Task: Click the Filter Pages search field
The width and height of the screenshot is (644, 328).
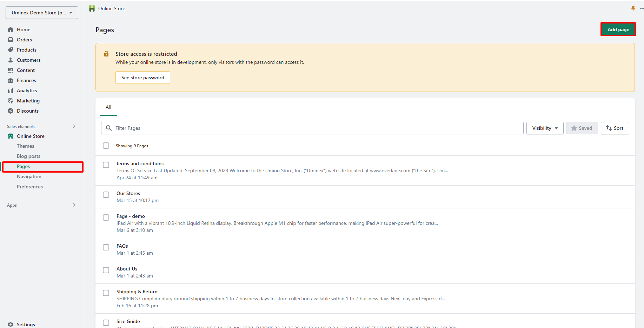Action: pyautogui.click(x=312, y=128)
